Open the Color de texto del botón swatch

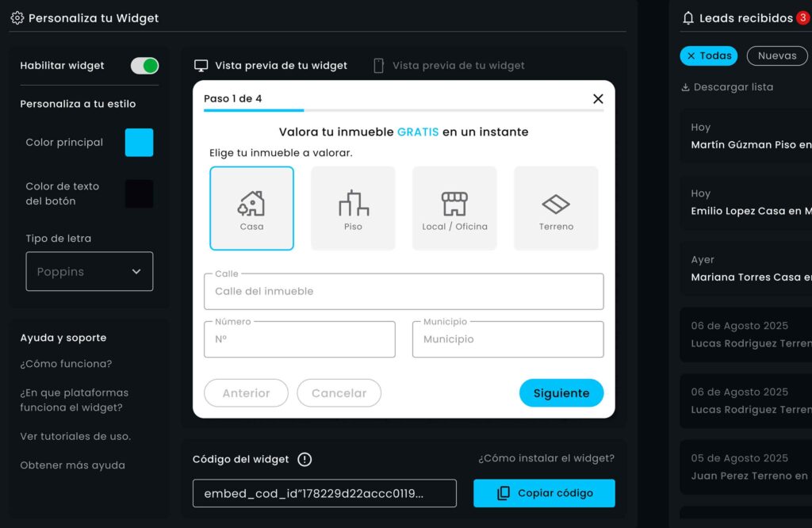click(x=139, y=193)
